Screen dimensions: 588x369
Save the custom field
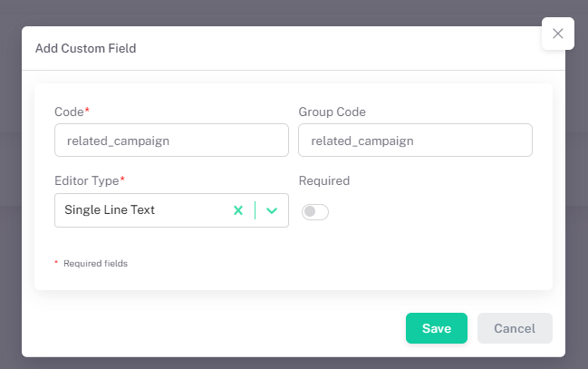(436, 328)
